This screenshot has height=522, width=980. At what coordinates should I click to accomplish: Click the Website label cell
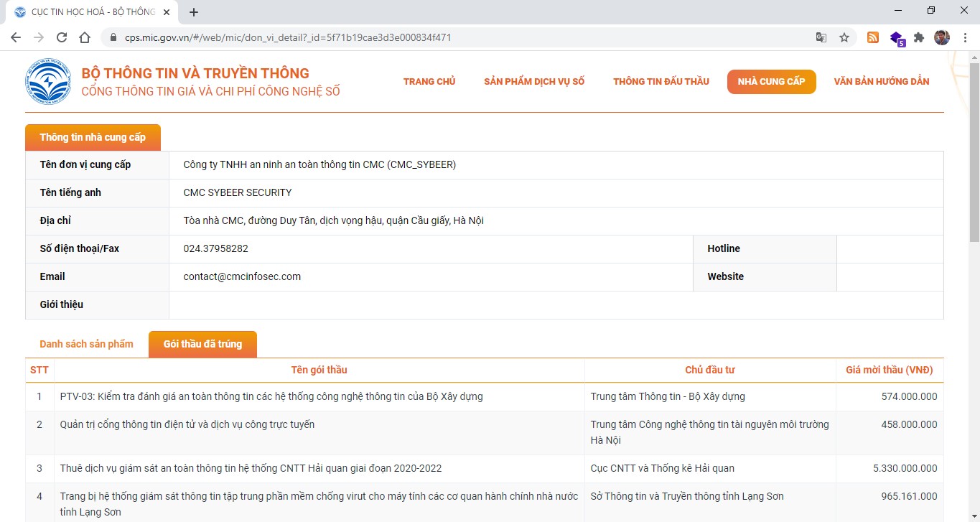[x=765, y=276]
